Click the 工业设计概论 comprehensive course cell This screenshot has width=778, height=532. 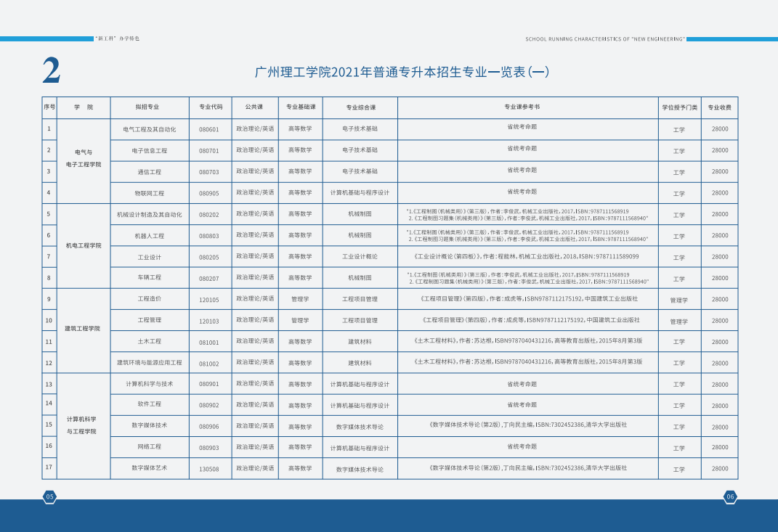(360, 257)
